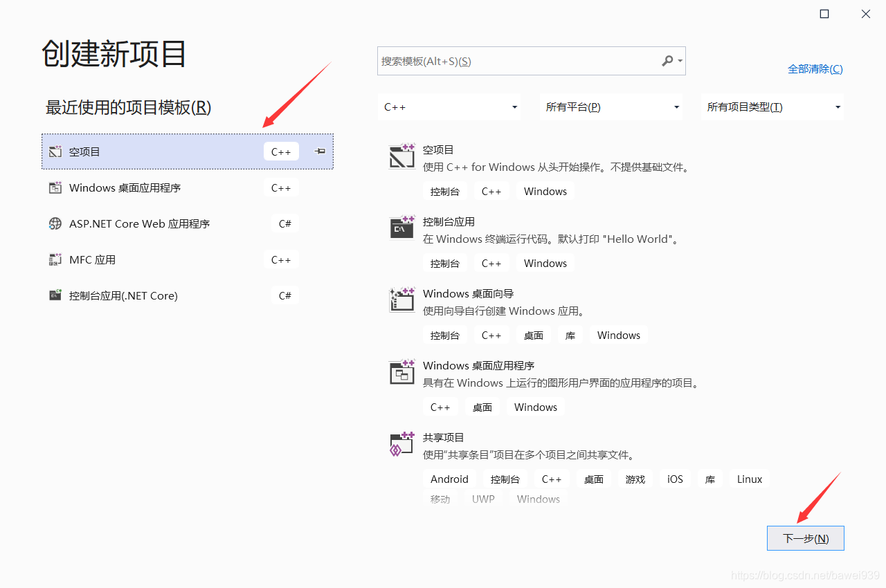Click the 空项目 description about starting from scratch
The height and width of the screenshot is (588, 886).
(556, 167)
